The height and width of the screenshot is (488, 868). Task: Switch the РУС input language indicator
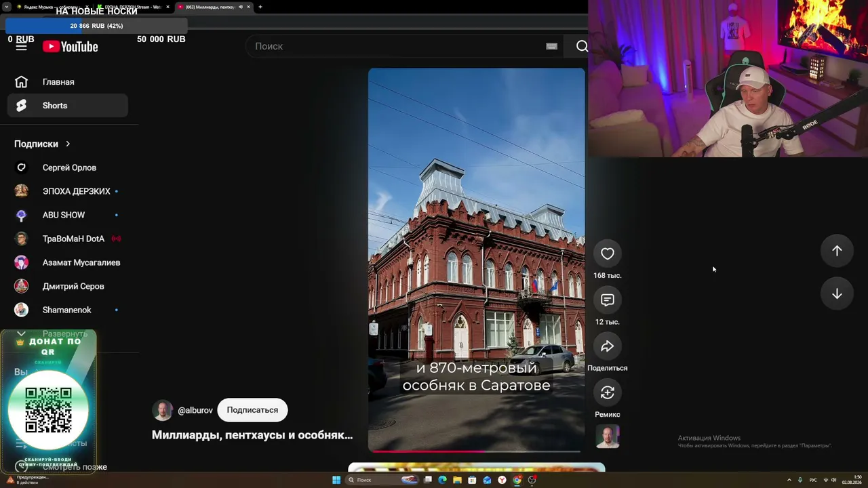[813, 480]
